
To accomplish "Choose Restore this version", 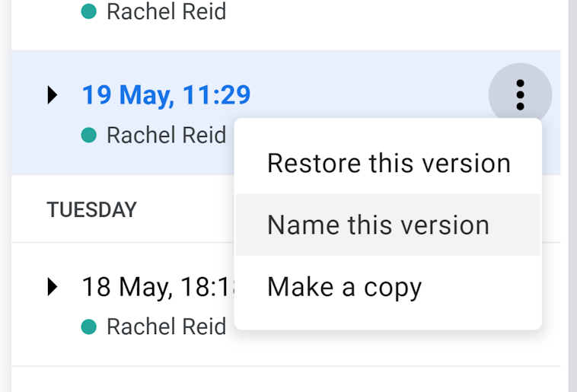I will coord(388,163).
